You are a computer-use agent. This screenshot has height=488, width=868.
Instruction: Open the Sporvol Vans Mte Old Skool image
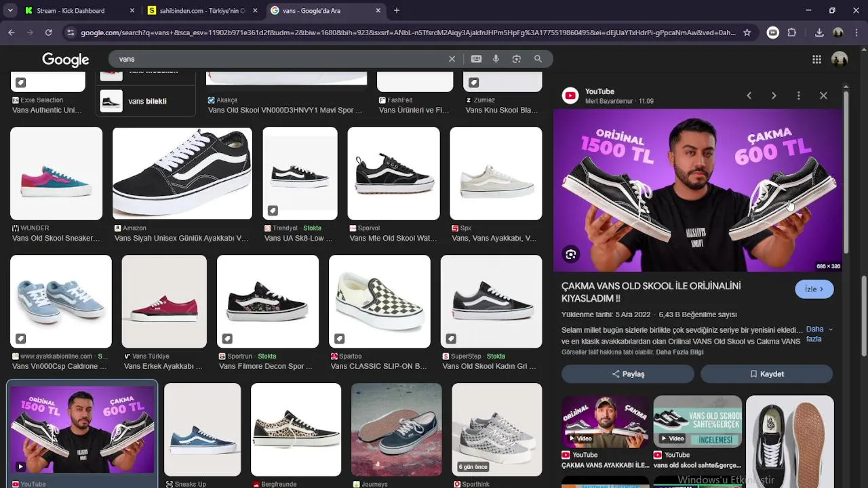pos(393,173)
